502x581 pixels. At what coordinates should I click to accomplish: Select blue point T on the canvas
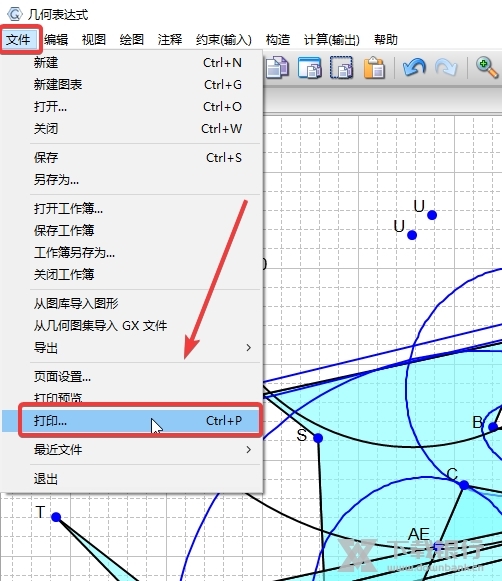[x=56, y=517]
